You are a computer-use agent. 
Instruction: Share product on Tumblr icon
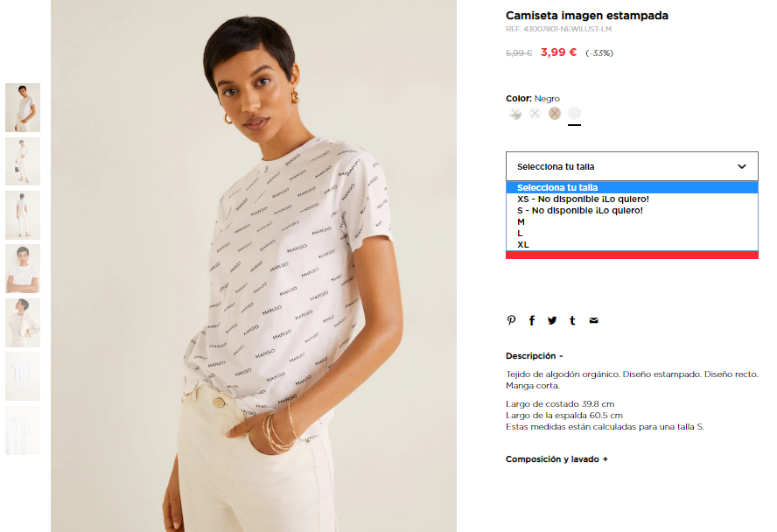coord(572,320)
